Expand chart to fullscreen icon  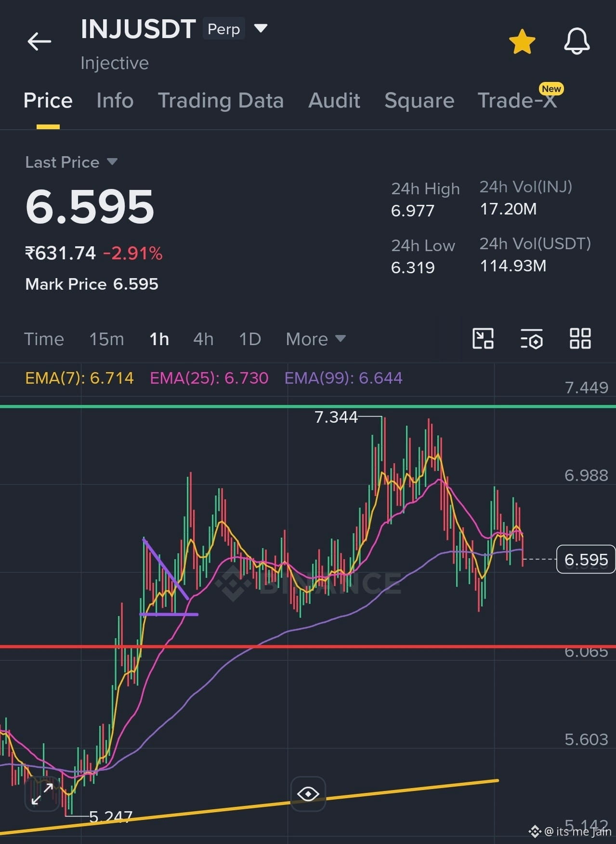coord(42,794)
